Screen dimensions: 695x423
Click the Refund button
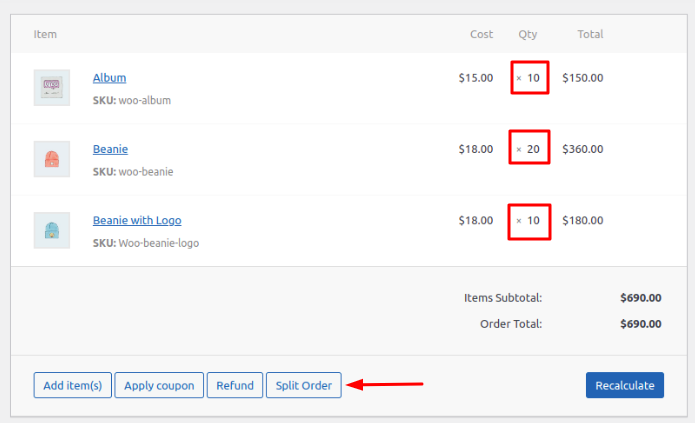click(235, 385)
